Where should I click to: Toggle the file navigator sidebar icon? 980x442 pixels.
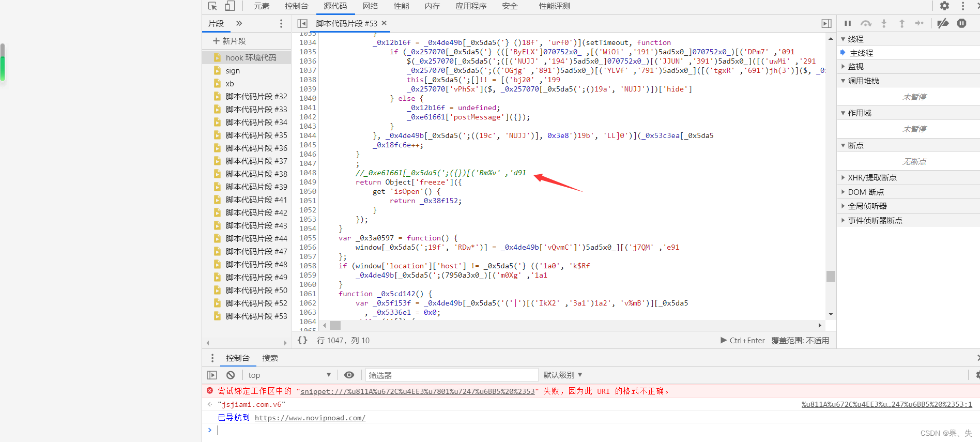tap(303, 23)
